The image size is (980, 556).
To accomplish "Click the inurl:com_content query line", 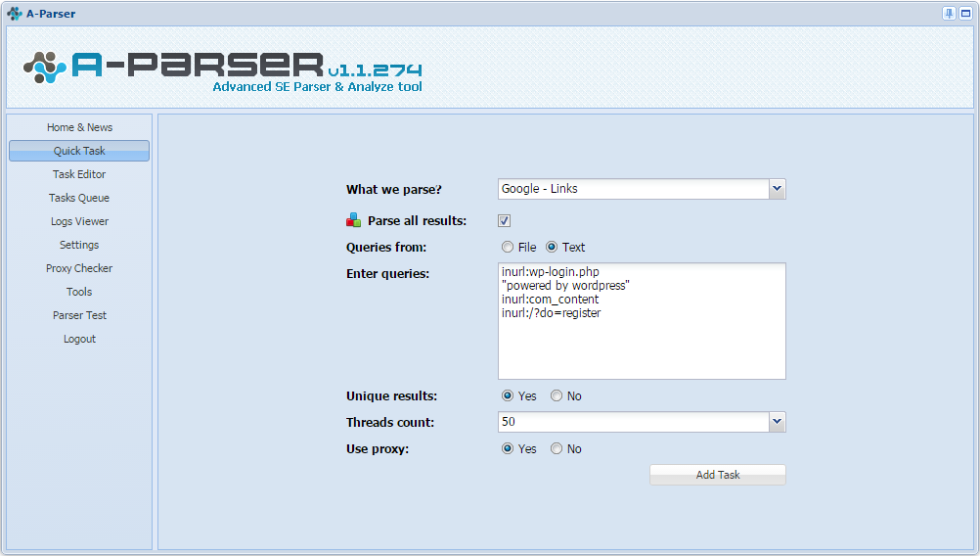I will (x=550, y=300).
